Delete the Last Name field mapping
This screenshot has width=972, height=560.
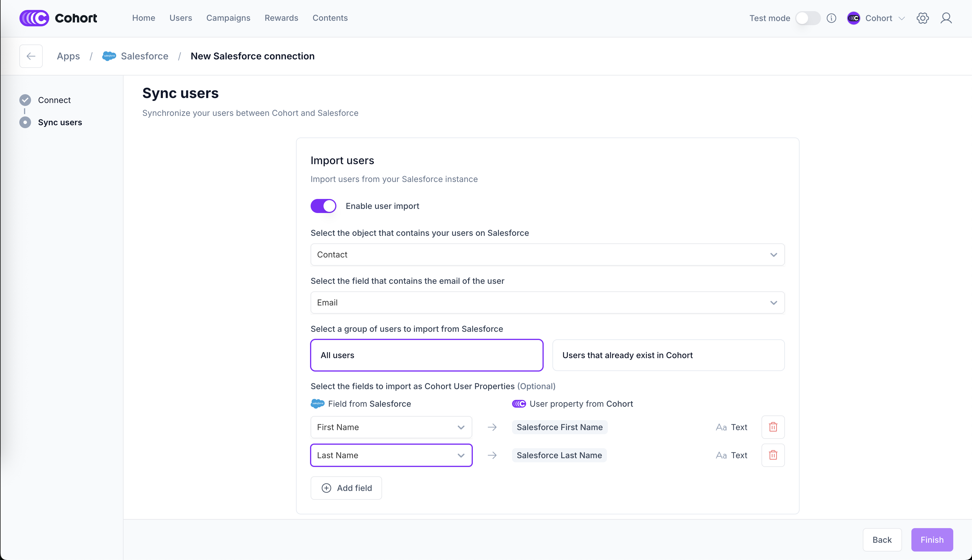coord(773,455)
